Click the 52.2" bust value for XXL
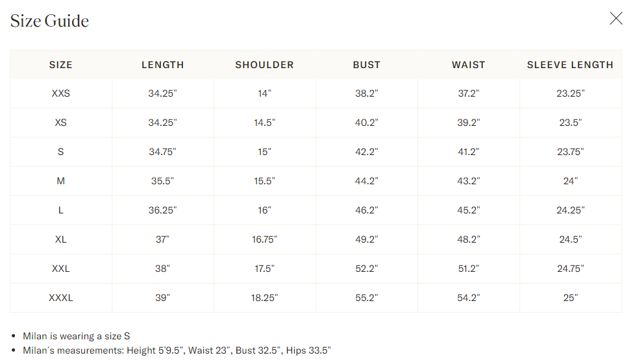 click(367, 268)
